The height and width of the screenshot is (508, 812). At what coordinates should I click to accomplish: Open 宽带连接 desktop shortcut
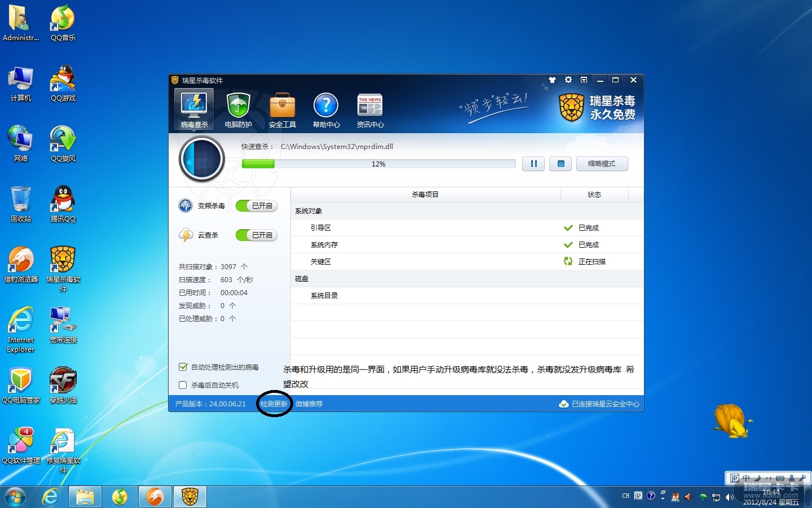click(x=63, y=325)
